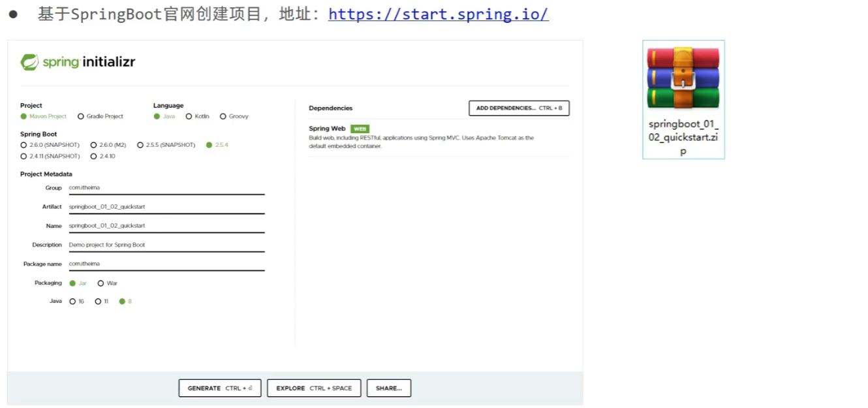Select Spring Boot 2.5.5 (SNAPSHOT)
Screen dimensions: 868x408
[140, 145]
